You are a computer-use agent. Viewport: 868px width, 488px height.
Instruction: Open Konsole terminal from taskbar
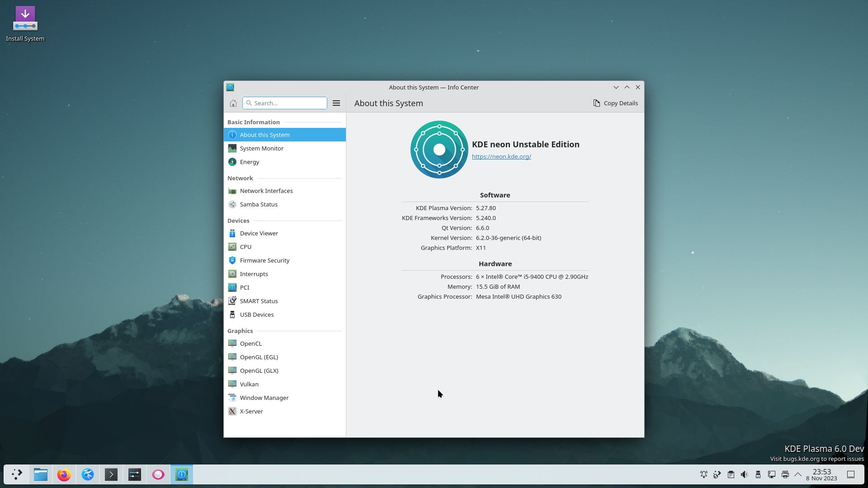[x=111, y=474]
